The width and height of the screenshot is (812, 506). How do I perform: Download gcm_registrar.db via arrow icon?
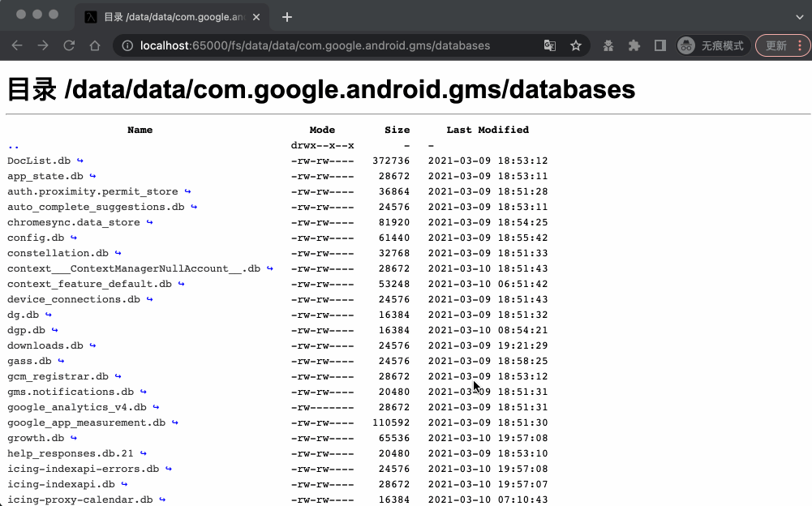(x=118, y=376)
